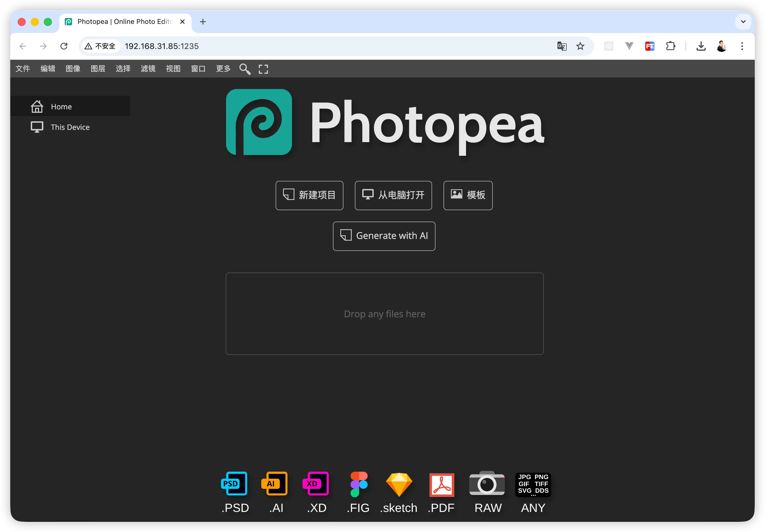
Task: Click the address bar URL field
Action: click(336, 46)
